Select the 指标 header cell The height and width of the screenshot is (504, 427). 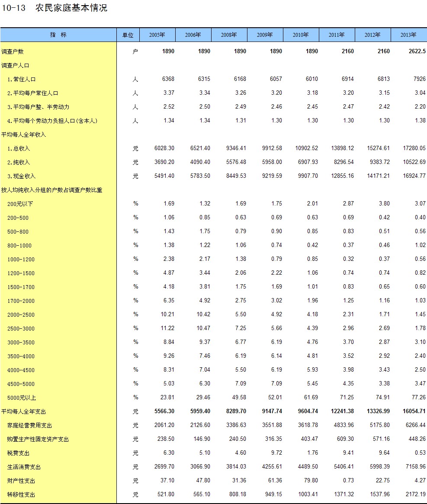(x=58, y=35)
